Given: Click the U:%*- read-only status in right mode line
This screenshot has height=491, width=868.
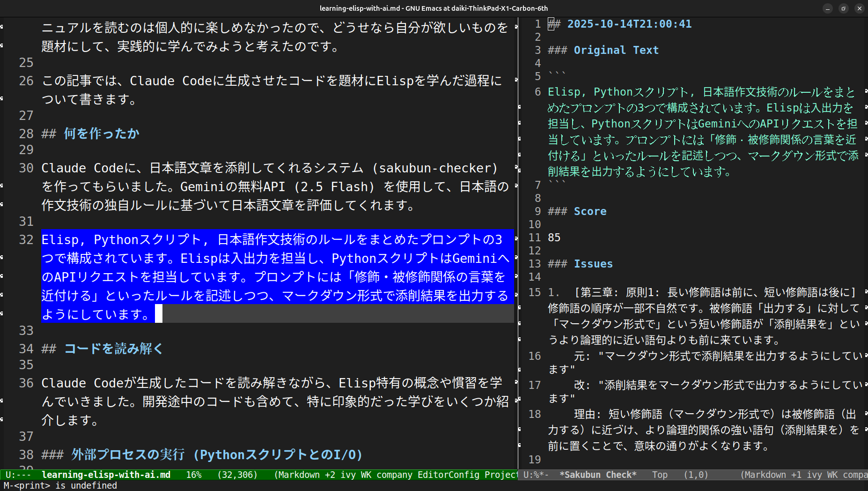Looking at the screenshot, I should tap(536, 475).
